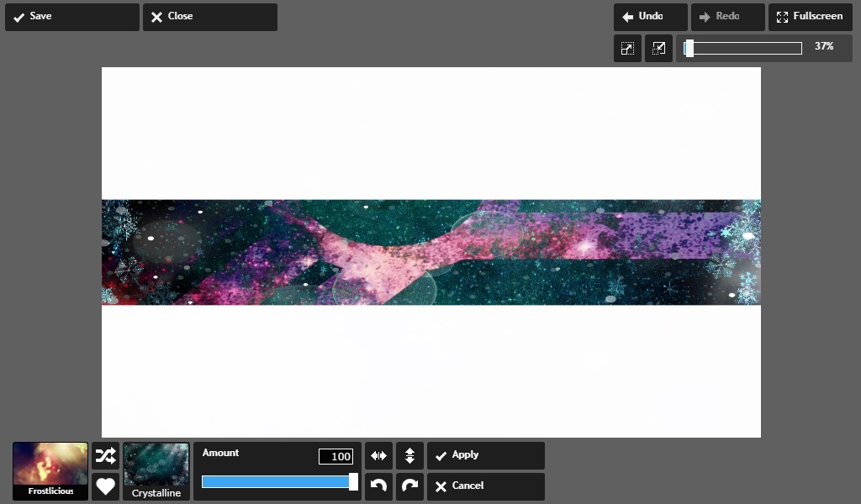Adjust the zoom slider handle
Screen dimensions: 861x504
tap(689, 48)
